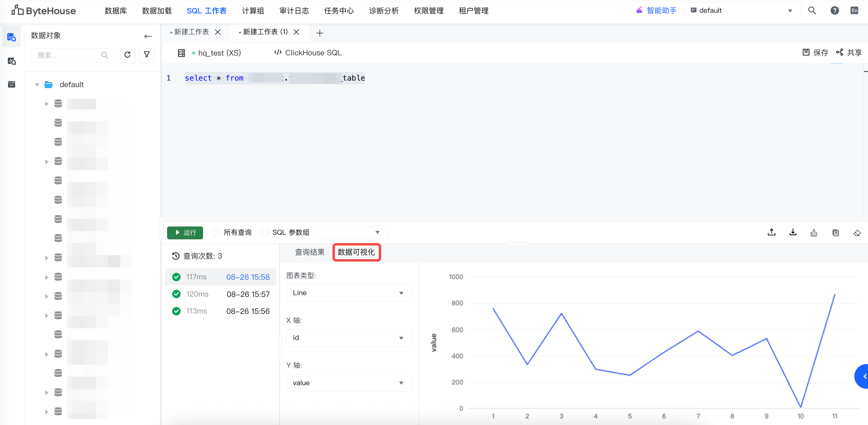
Task: Toggle the SQL 参数组 checkbox
Action: pos(264,232)
